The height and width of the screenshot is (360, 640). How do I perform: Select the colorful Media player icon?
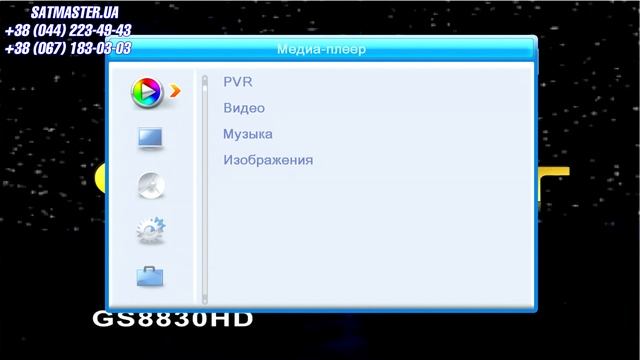pyautogui.click(x=147, y=93)
